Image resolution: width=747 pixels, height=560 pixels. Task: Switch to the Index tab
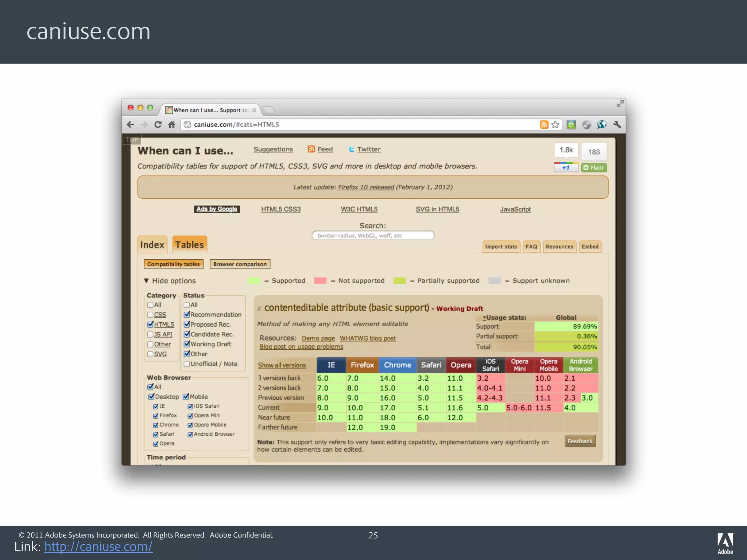(152, 245)
